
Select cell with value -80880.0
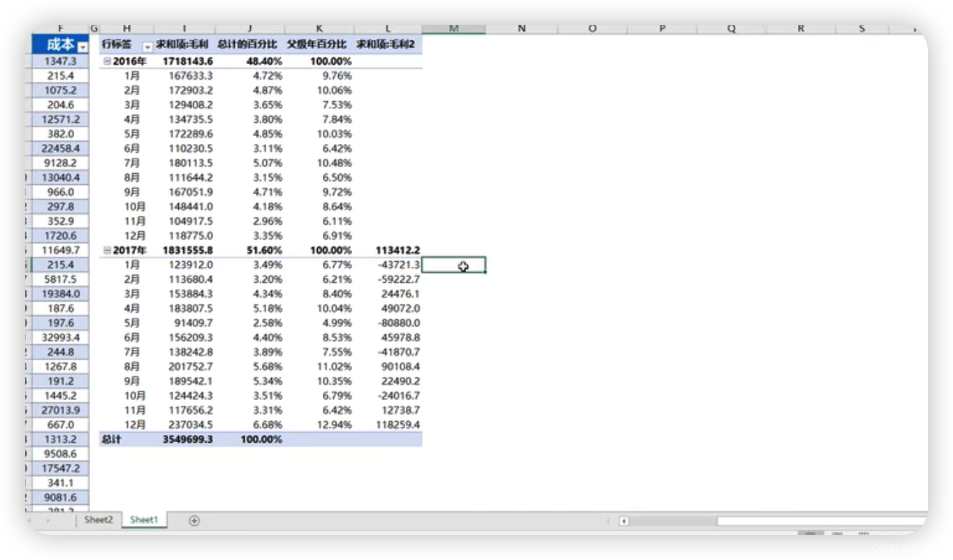pos(388,323)
